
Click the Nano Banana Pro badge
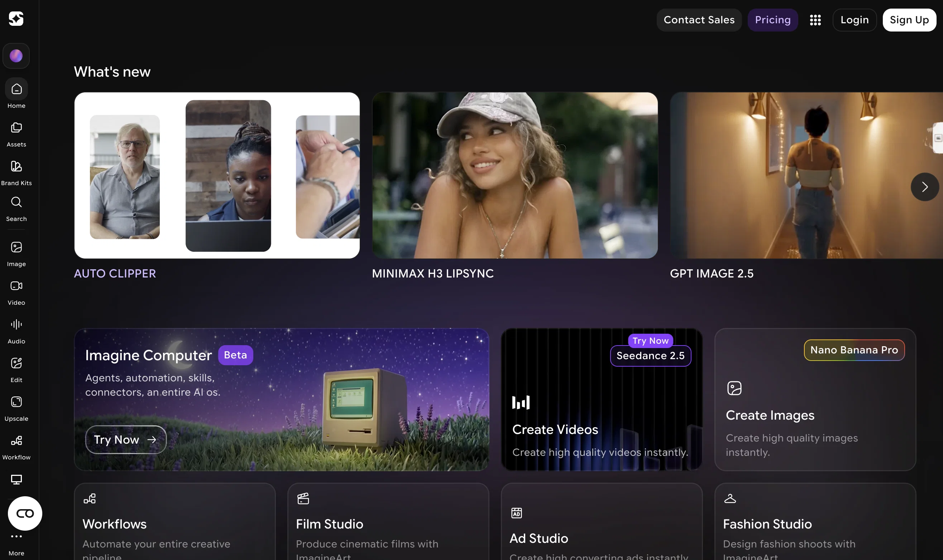coord(854,350)
